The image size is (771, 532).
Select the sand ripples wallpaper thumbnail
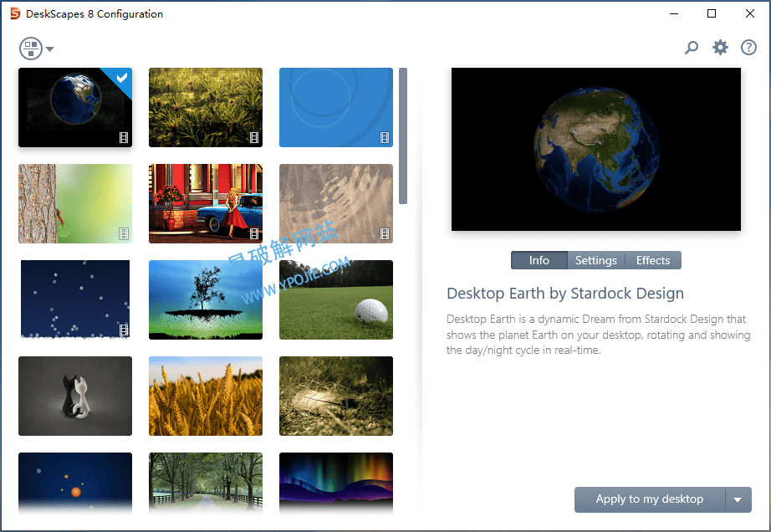click(x=336, y=203)
